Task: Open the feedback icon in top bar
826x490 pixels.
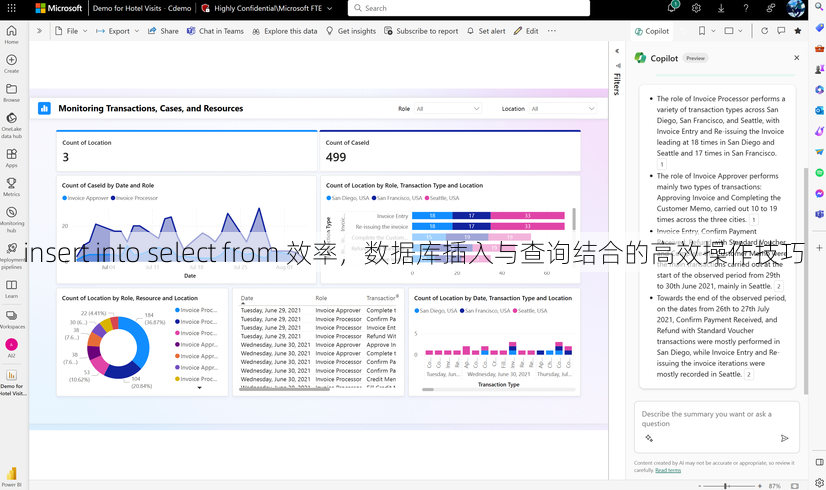Action: click(771, 8)
